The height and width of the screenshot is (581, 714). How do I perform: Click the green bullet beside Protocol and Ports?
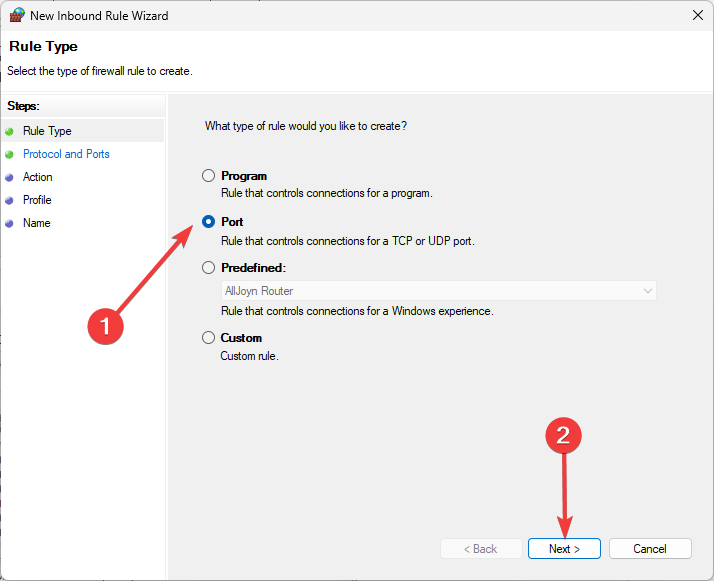click(x=9, y=155)
